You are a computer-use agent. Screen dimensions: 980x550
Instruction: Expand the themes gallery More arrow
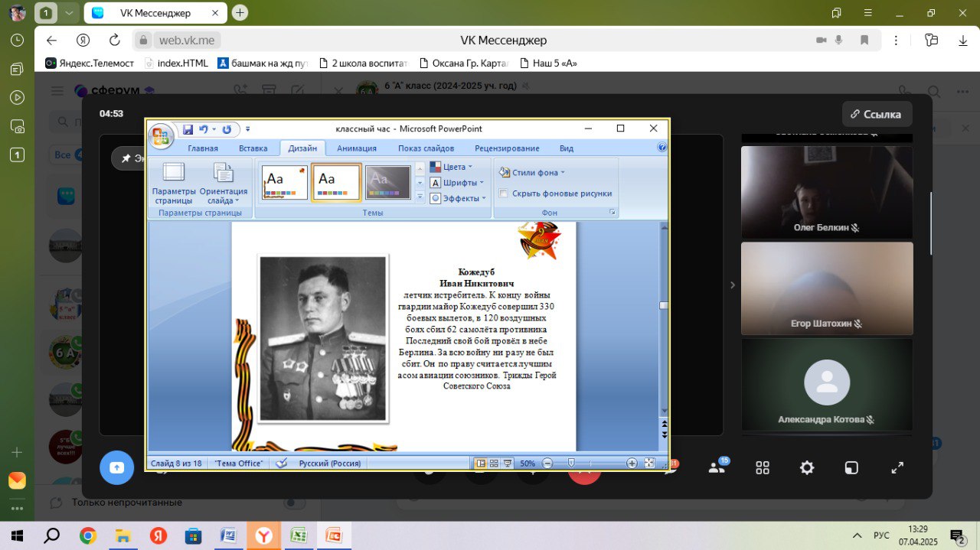[x=420, y=197]
